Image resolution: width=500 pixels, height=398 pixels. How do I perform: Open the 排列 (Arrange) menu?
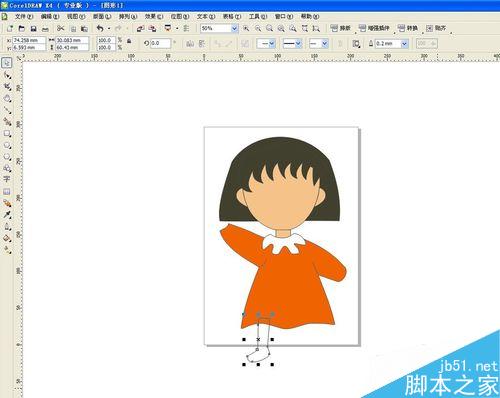[x=128, y=16]
